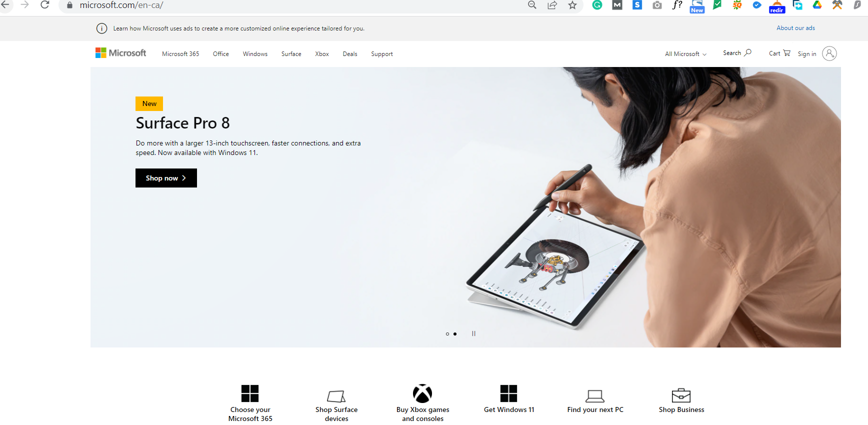Image resolution: width=868 pixels, height=425 pixels.
Task: Open Microsoft 365 in the navigation
Action: (180, 54)
